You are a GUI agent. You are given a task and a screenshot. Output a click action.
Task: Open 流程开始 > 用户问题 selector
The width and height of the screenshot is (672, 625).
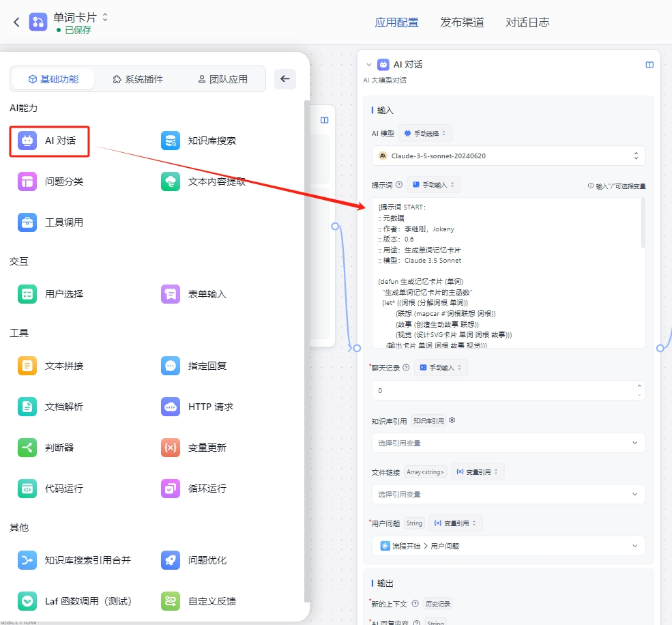508,546
